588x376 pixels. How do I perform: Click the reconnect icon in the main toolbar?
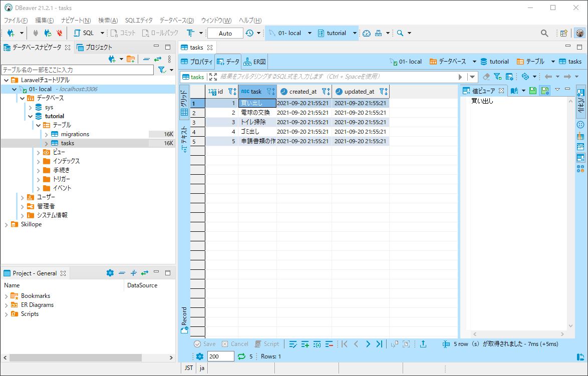[48, 33]
